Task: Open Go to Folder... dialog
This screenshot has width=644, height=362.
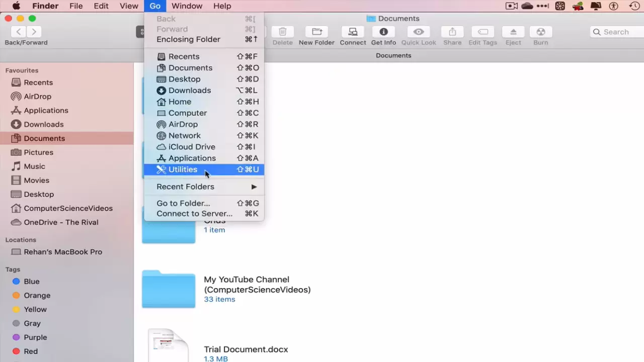Action: 204,203
